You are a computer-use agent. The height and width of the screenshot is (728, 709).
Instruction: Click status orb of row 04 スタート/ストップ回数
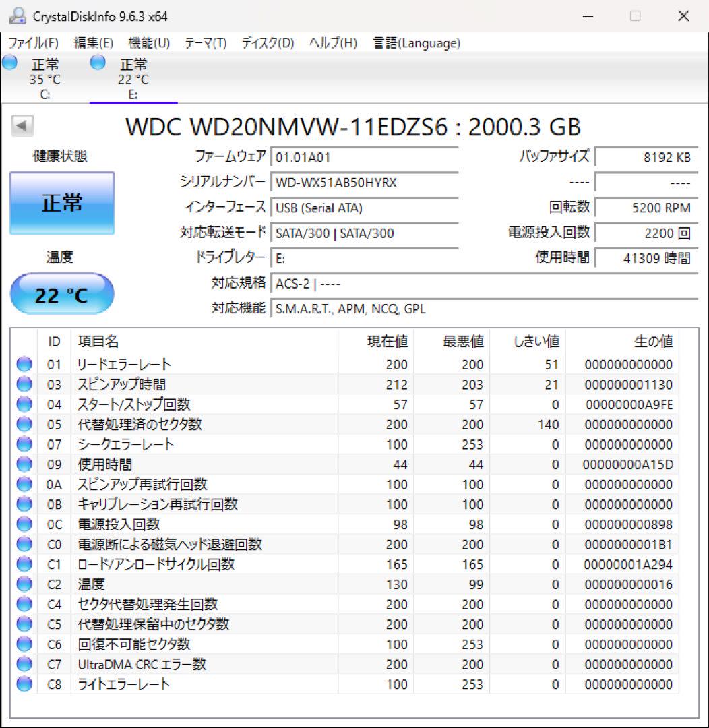[24, 404]
